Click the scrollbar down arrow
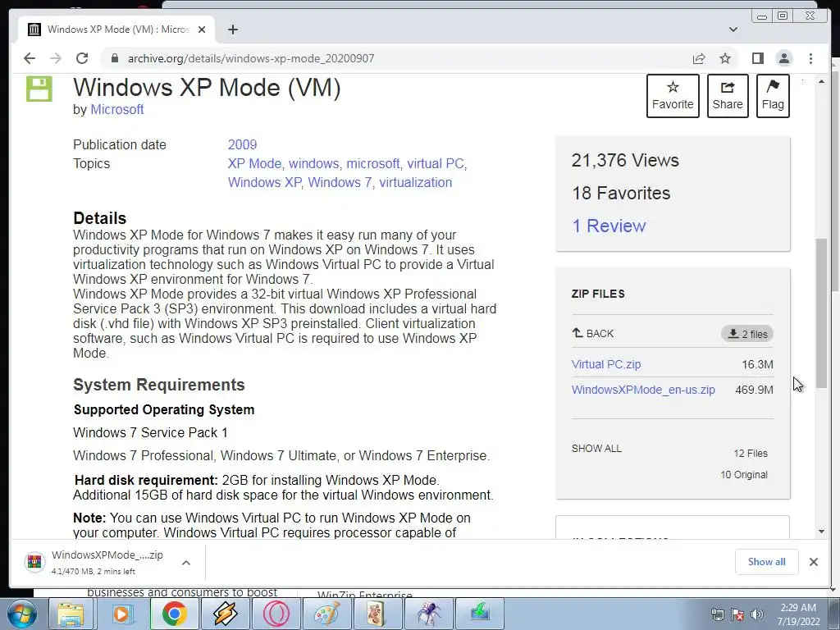This screenshot has height=630, width=840. click(821, 532)
